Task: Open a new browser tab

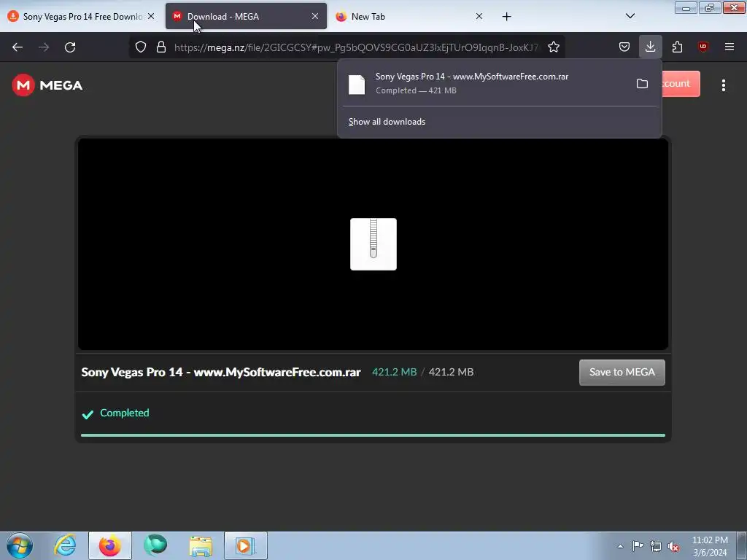Action: click(506, 17)
